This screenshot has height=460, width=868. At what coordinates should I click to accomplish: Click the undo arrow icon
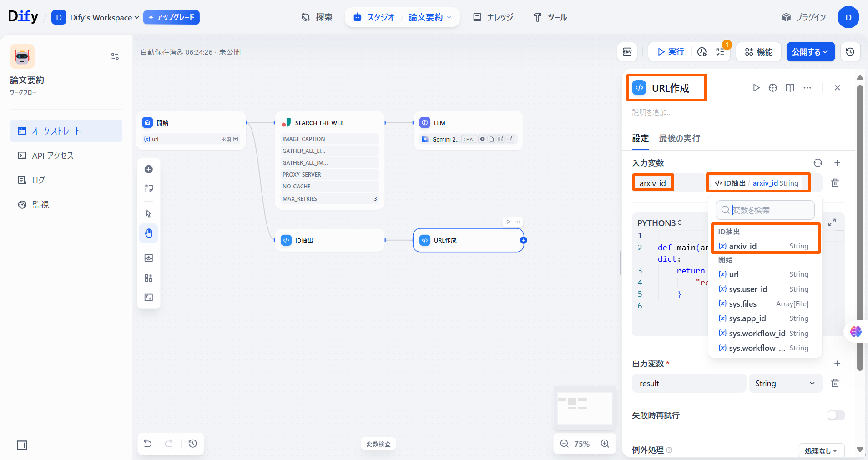148,444
